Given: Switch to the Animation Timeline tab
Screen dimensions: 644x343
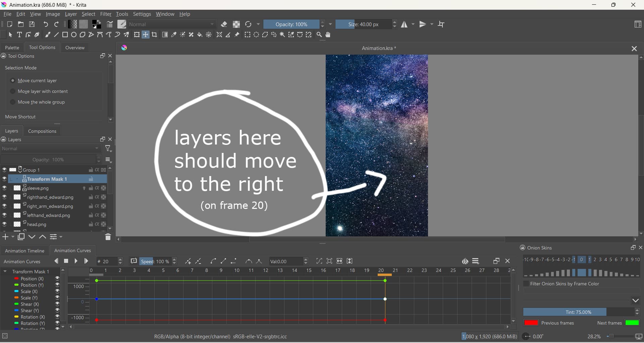Looking at the screenshot, I should [24, 251].
